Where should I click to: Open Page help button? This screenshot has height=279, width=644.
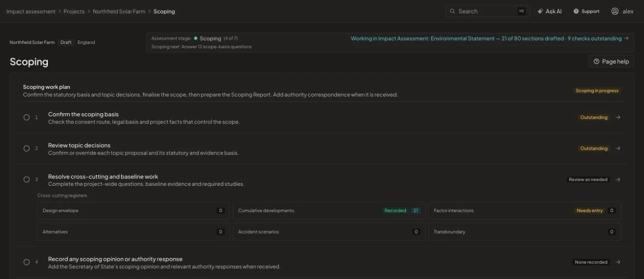(x=611, y=61)
